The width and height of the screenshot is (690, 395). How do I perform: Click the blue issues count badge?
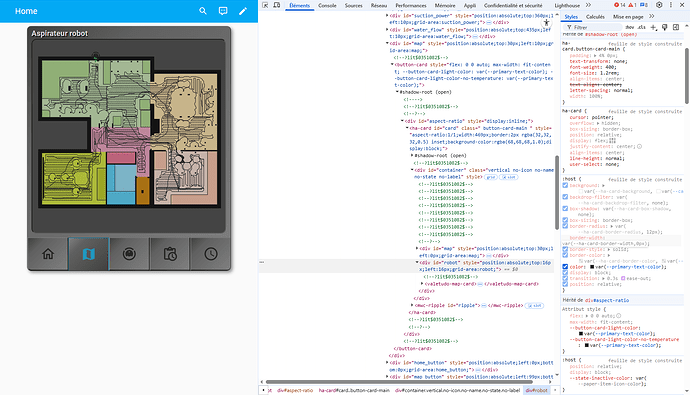click(644, 5)
